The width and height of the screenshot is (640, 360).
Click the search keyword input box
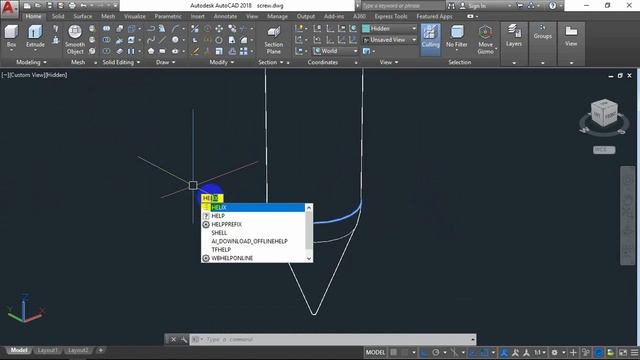pos(403,6)
